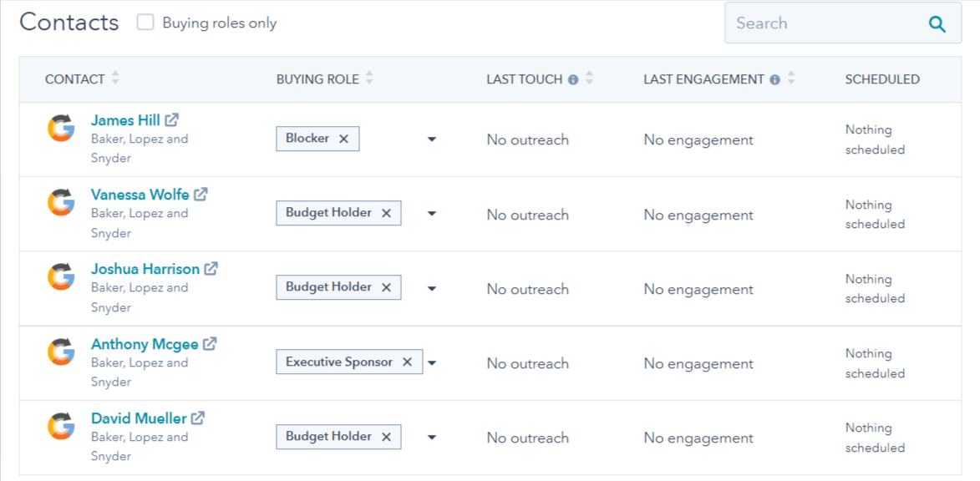The height and width of the screenshot is (481, 980).
Task: Remove Budget Holder from Vanessa Wolfe
Action: click(x=386, y=213)
